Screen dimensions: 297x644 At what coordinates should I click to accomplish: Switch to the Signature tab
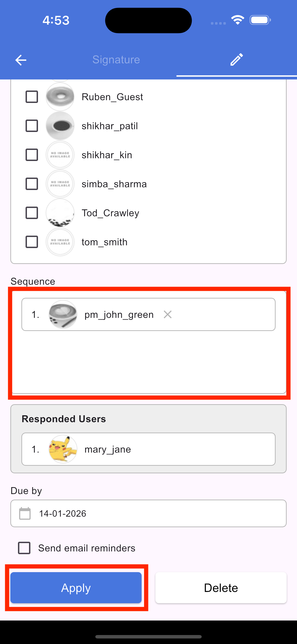(x=116, y=59)
